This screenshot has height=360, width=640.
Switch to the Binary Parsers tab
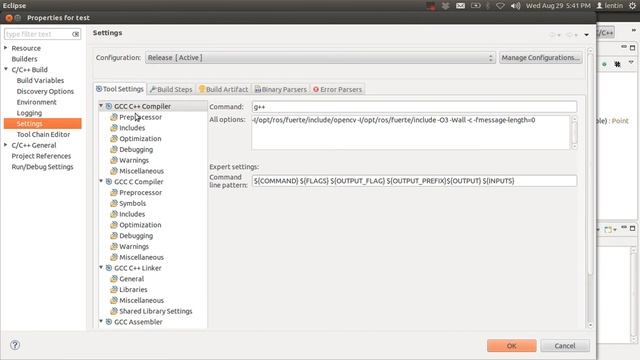(281, 89)
